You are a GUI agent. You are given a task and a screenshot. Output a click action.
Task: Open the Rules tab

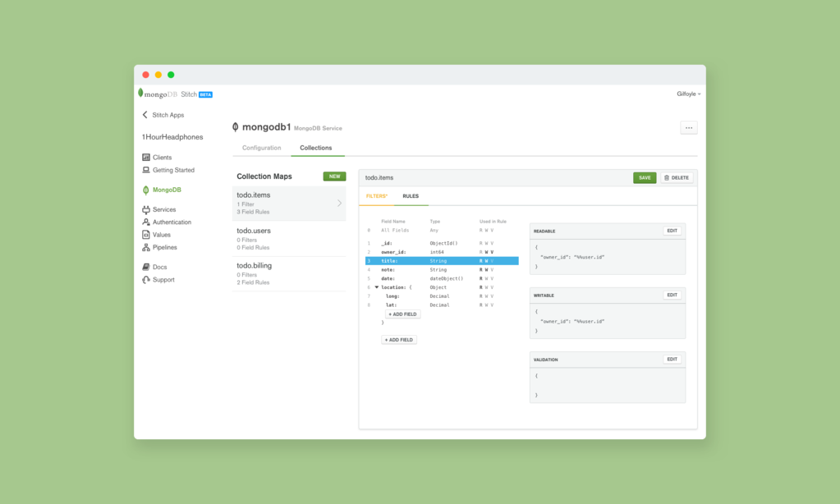pyautogui.click(x=411, y=196)
